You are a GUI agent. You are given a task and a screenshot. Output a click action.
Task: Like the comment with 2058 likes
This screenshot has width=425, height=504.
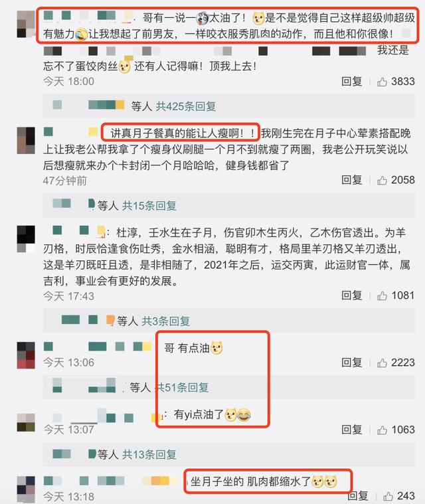point(382,181)
